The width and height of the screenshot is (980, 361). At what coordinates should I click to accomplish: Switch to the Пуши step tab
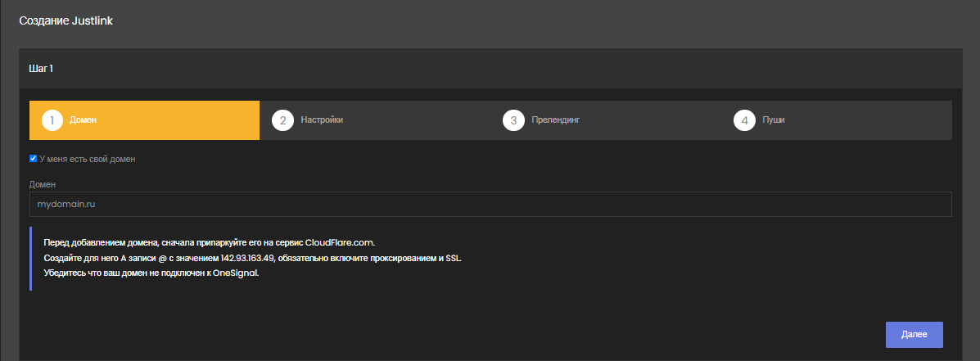pos(836,120)
